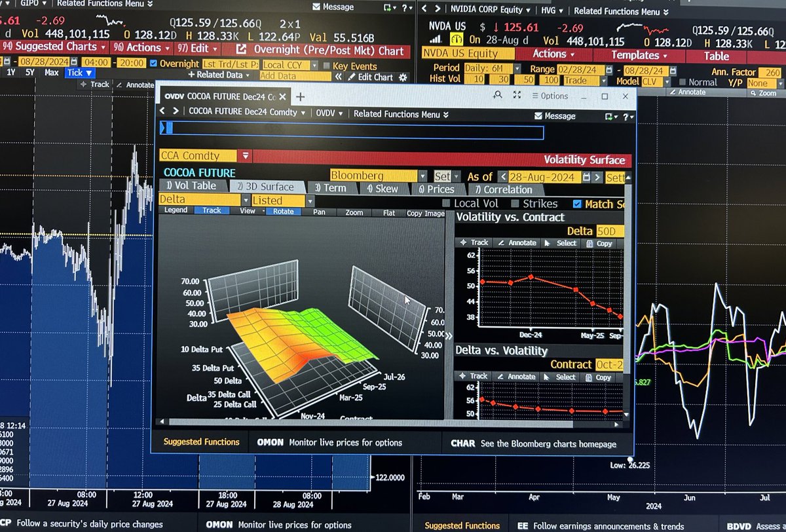786x532 pixels.
Task: Uncheck the Match checkbox next to Strikes
Action: [578, 204]
